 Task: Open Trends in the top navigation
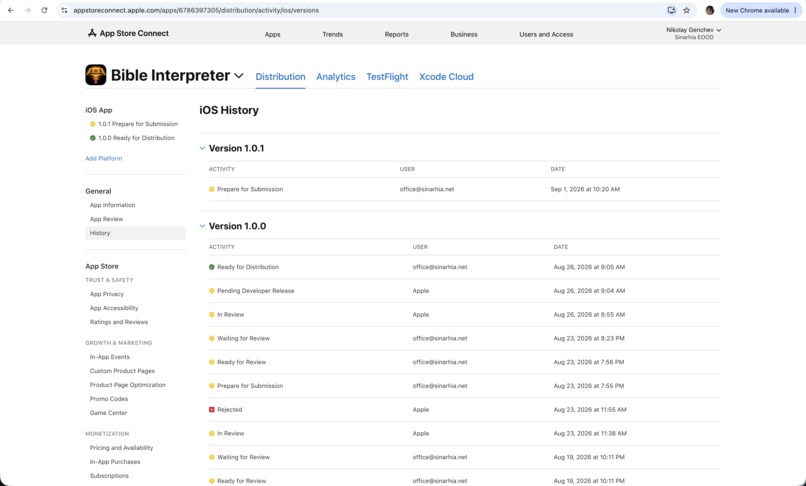(x=333, y=34)
